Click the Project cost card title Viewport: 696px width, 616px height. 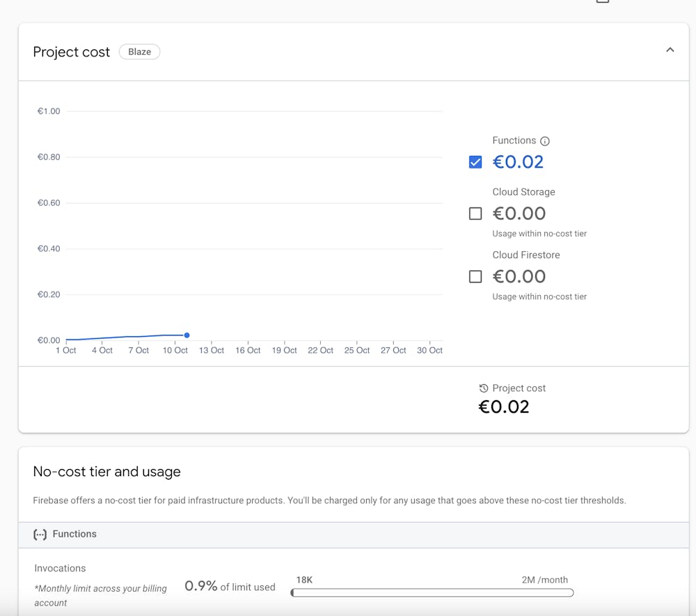(x=72, y=52)
